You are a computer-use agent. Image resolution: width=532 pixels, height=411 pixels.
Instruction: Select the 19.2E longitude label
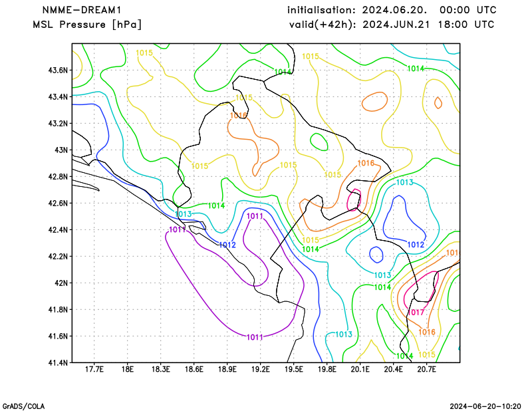click(x=260, y=369)
